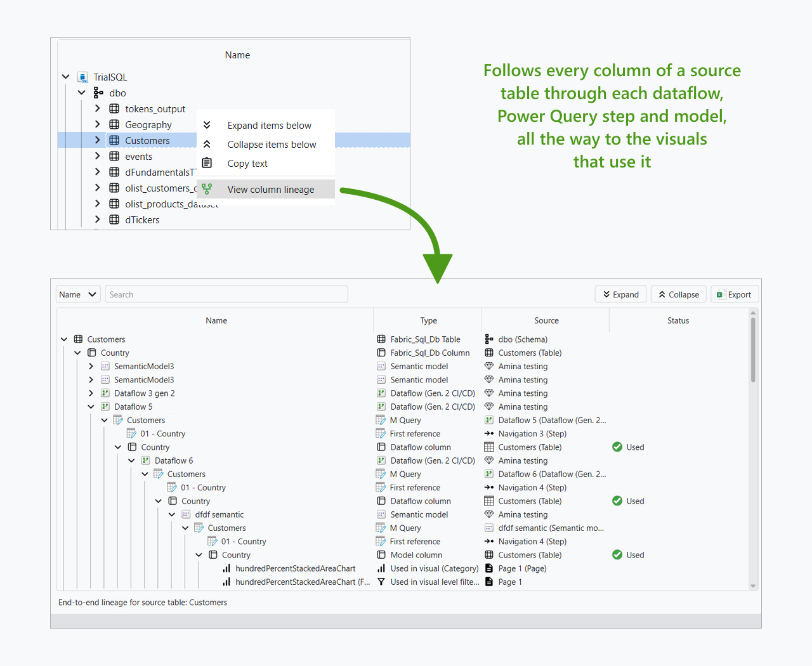
Task: Expand the dTickers table node
Action: coord(97,219)
